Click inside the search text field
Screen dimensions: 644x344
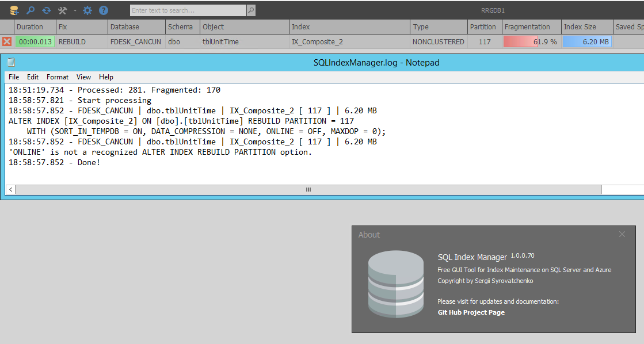184,10
